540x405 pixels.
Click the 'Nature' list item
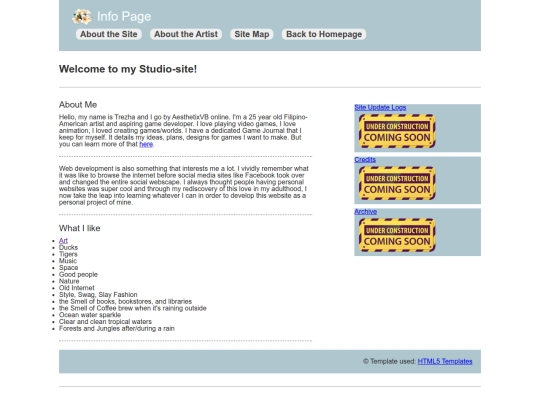tap(69, 281)
